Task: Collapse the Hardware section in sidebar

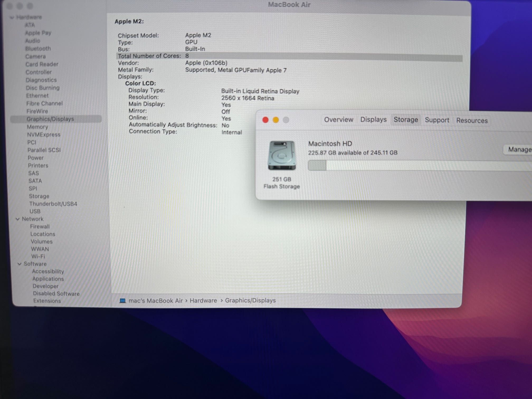Action: click(x=12, y=17)
